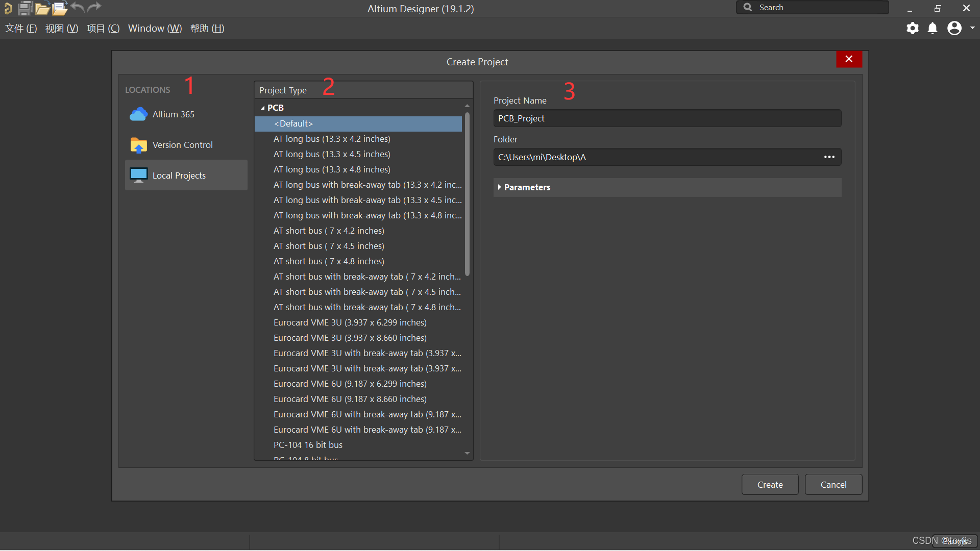Image resolution: width=980 pixels, height=551 pixels.
Task: Open notifications with the bell icon
Action: 933,28
